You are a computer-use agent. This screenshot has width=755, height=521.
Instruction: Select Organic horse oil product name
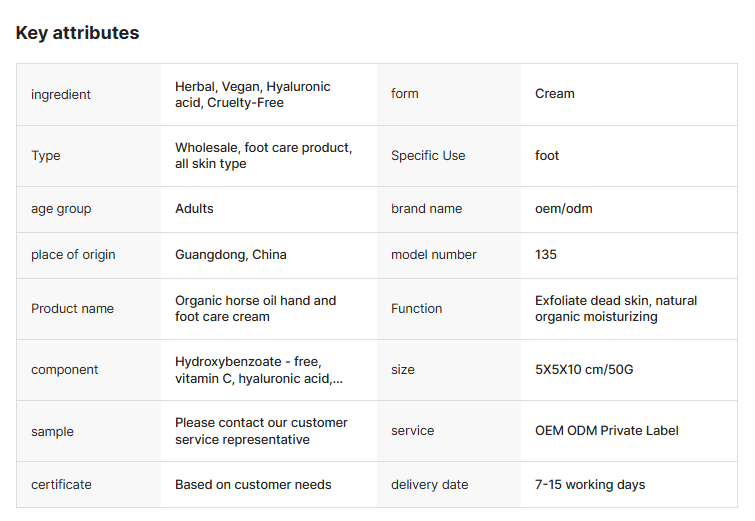click(x=256, y=309)
